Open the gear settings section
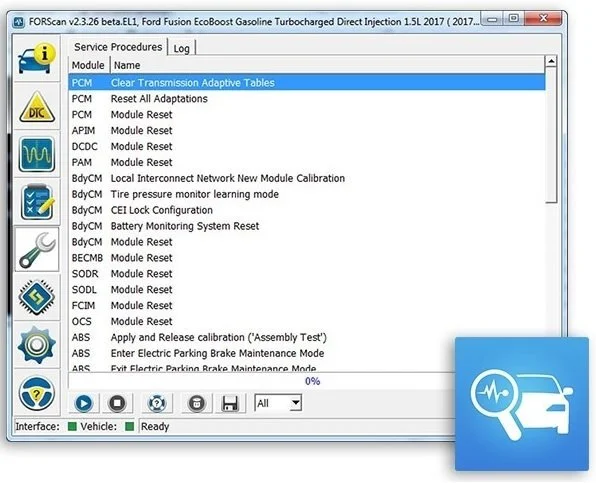The width and height of the screenshot is (596, 483). pos(36,345)
